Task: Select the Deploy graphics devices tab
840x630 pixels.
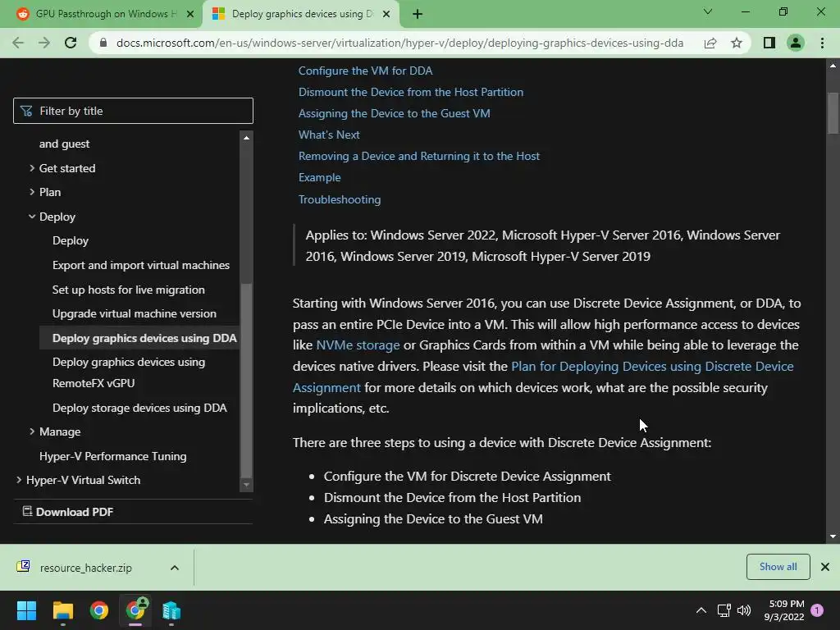Action: tap(300, 14)
